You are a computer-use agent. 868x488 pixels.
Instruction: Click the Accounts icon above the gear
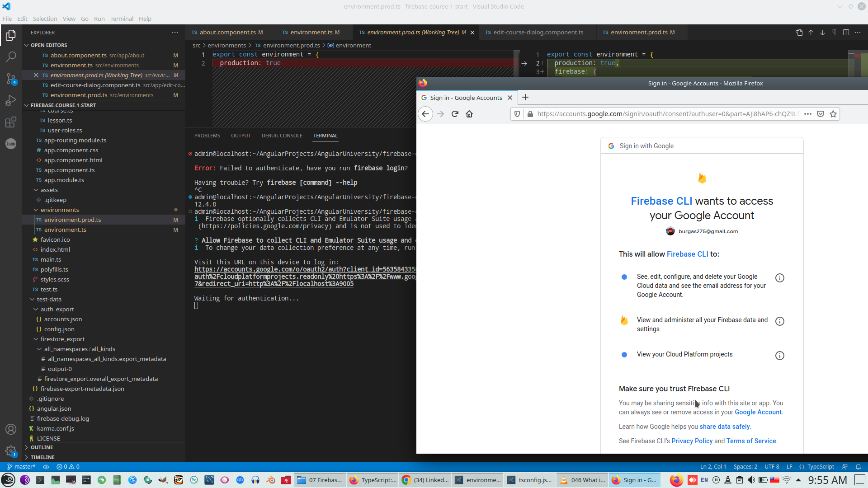pyautogui.click(x=11, y=429)
